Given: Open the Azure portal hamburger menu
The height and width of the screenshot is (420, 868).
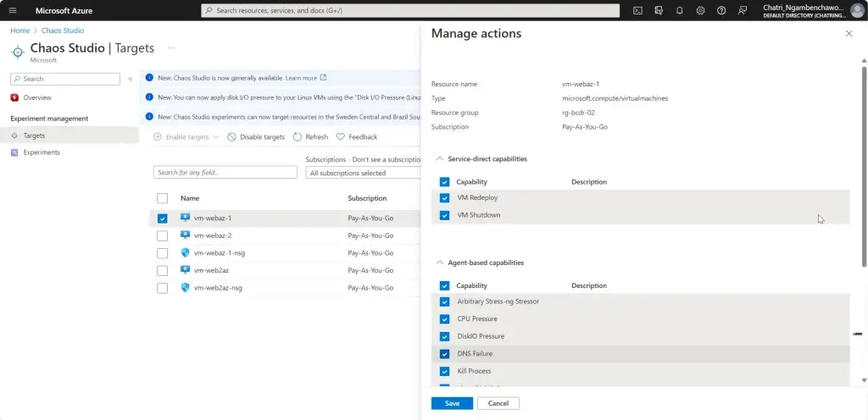Looking at the screenshot, I should (13, 10).
